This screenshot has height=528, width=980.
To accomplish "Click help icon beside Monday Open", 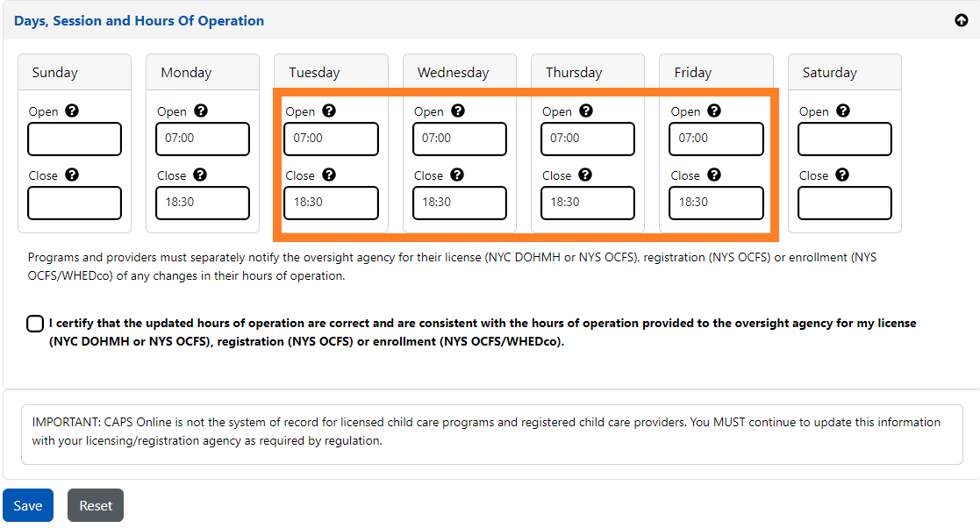I will tap(201, 111).
